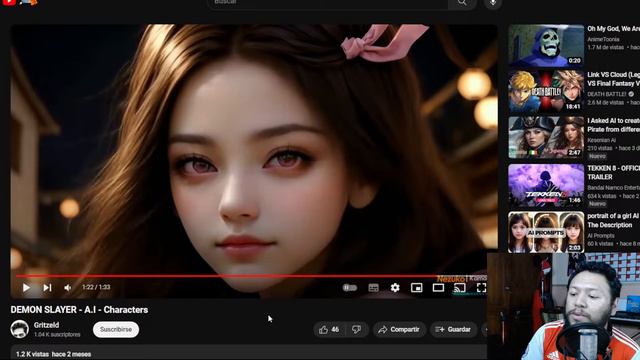Image resolution: width=640 pixels, height=360 pixels.
Task: Open 'portrait of a girl AI' title
Action: point(613,220)
